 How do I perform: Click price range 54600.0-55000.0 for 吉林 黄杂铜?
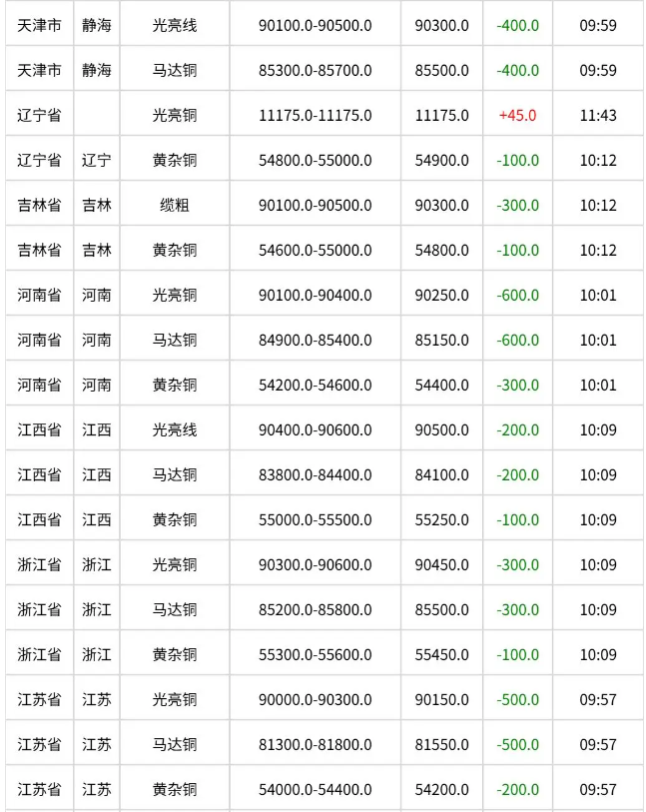(x=316, y=251)
